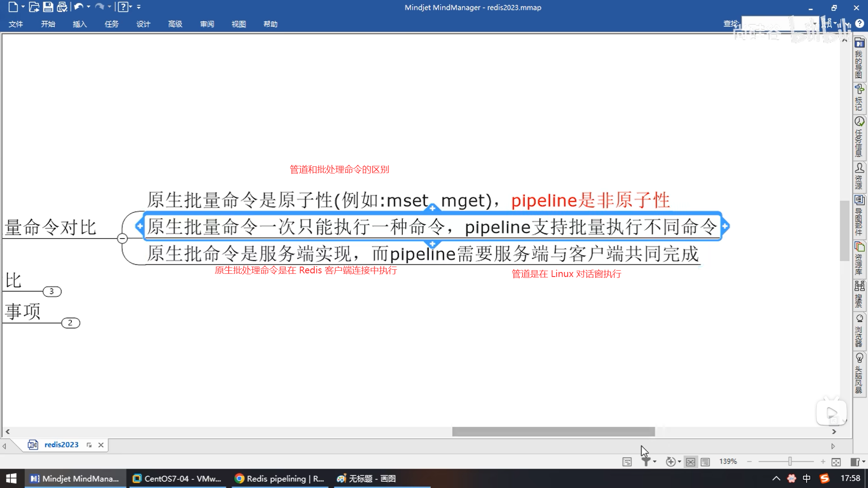868x488 pixels.
Task: Click the Open file folder icon
Action: [x=34, y=7]
